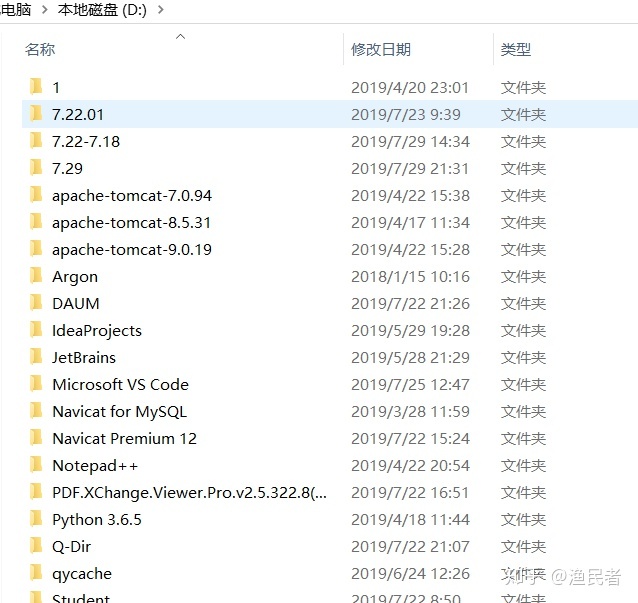
Task: Select the 7.22.01 folder name
Action: coord(78,114)
